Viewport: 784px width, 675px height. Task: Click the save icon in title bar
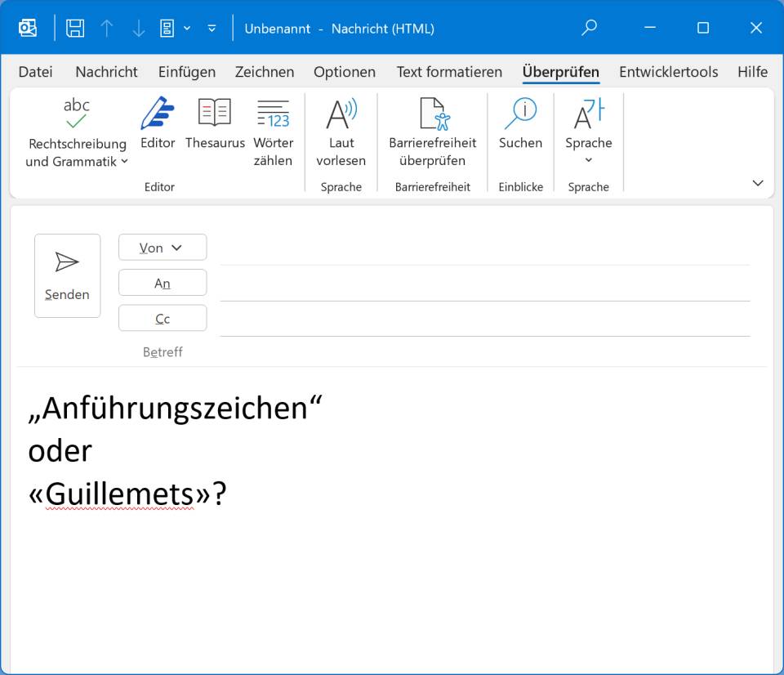point(75,29)
